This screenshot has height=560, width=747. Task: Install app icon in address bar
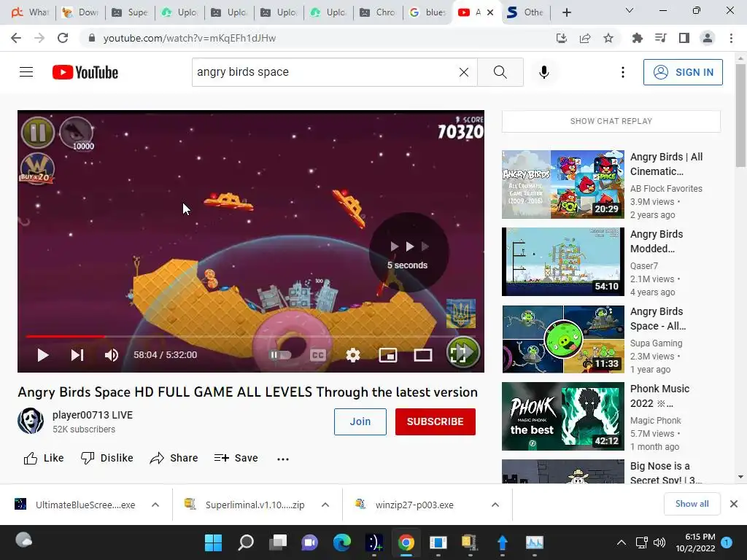562,38
